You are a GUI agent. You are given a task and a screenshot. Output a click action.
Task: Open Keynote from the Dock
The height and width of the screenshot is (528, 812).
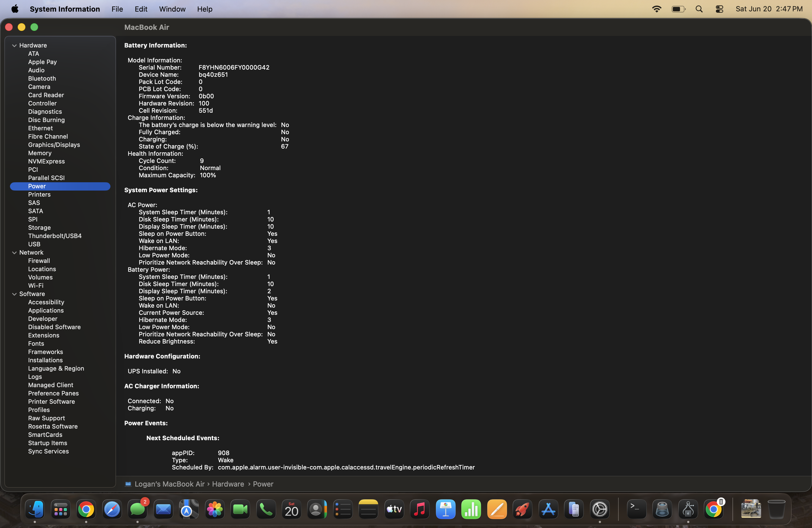[445, 509]
